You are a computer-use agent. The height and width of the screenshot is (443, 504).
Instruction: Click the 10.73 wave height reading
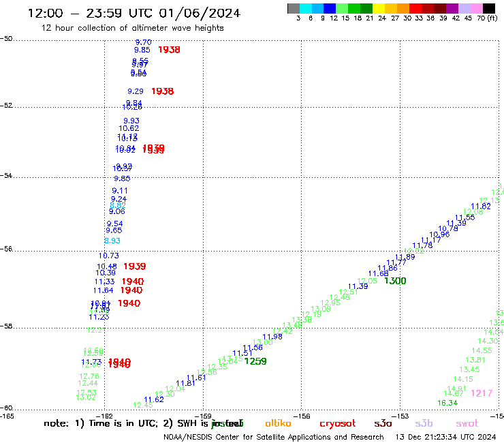click(109, 256)
